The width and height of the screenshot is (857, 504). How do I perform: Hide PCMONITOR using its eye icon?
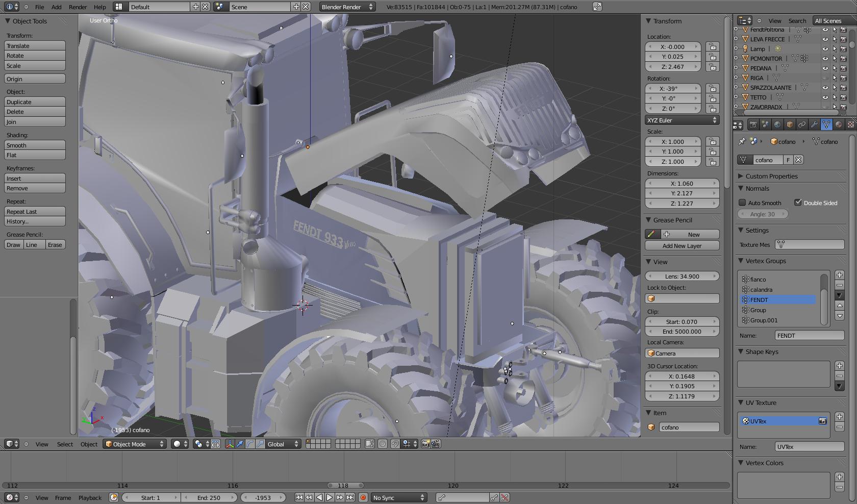825,59
